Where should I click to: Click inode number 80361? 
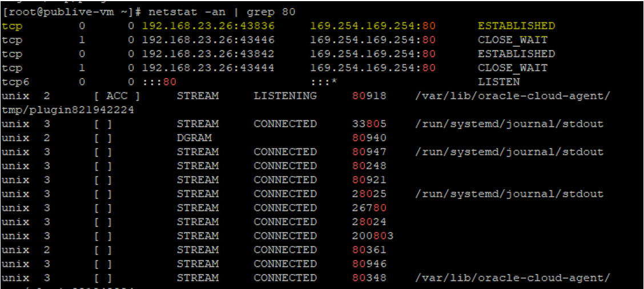point(369,250)
